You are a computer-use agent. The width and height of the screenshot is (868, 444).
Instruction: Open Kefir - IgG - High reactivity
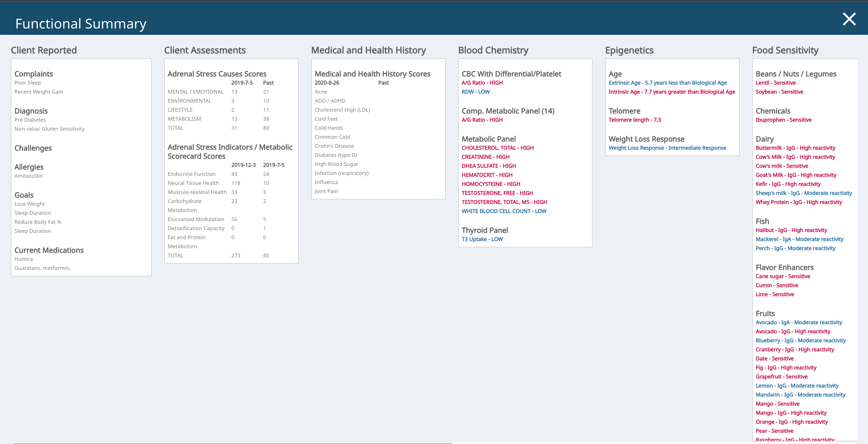click(x=788, y=184)
